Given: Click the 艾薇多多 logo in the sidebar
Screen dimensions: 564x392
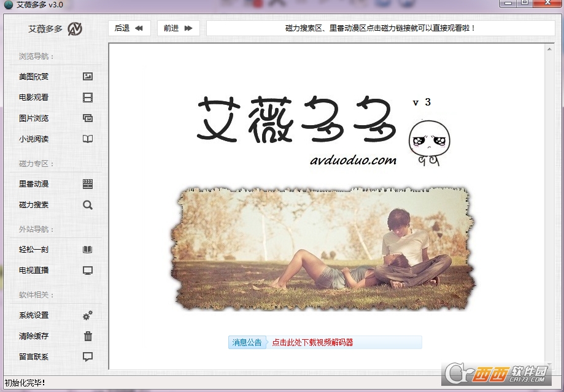Looking at the screenshot, I should click(55, 29).
